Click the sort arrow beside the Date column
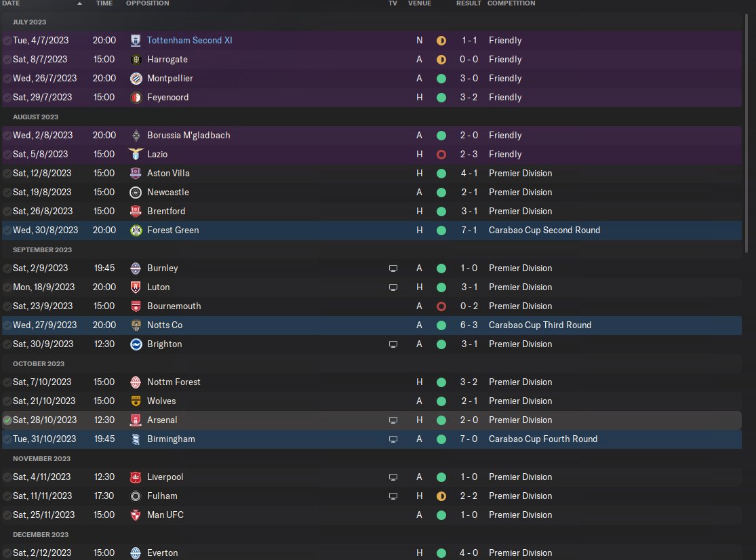 (80, 3)
